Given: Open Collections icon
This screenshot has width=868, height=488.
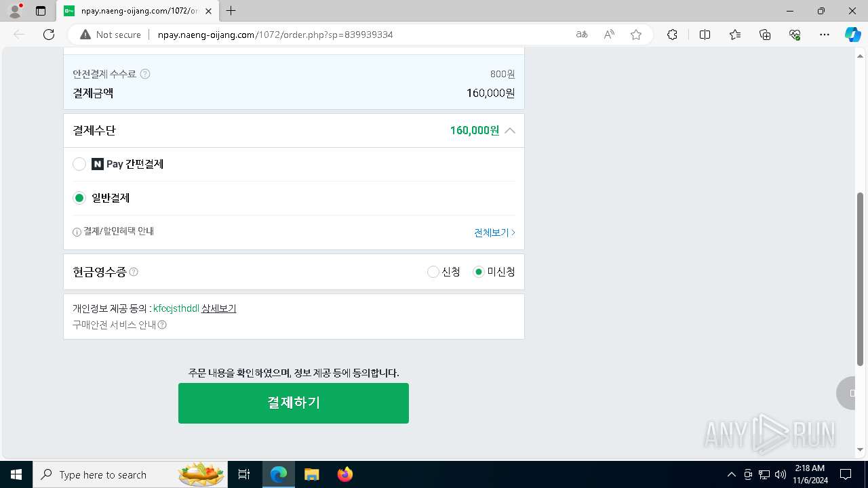Looking at the screenshot, I should tap(765, 35).
